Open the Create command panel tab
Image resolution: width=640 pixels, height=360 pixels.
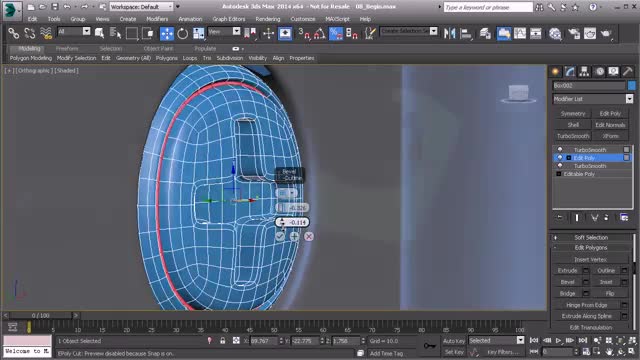[x=556, y=72]
